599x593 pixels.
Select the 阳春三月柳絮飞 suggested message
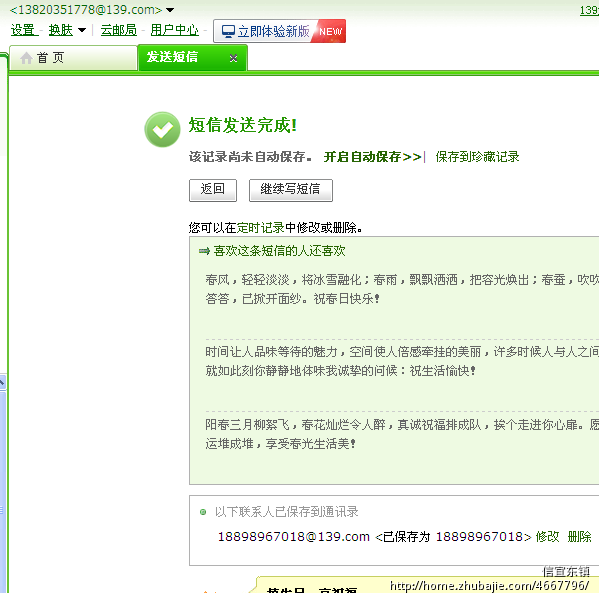coord(402,434)
